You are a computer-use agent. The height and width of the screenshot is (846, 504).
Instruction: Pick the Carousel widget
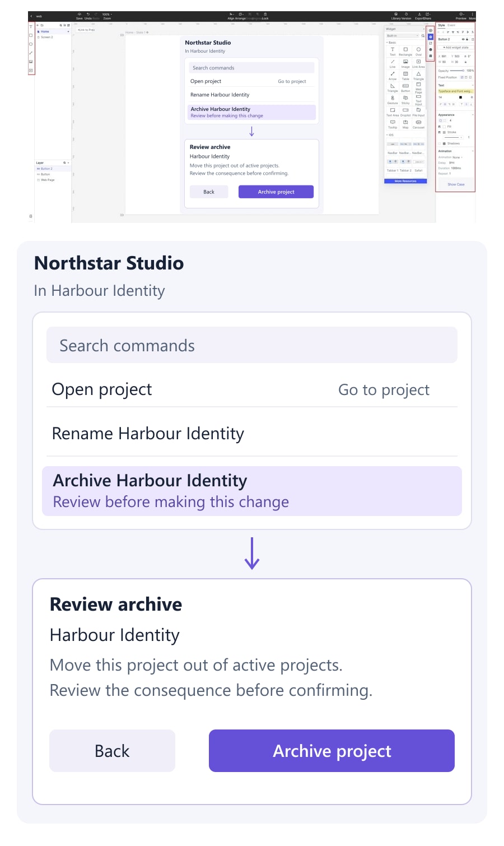click(x=418, y=124)
